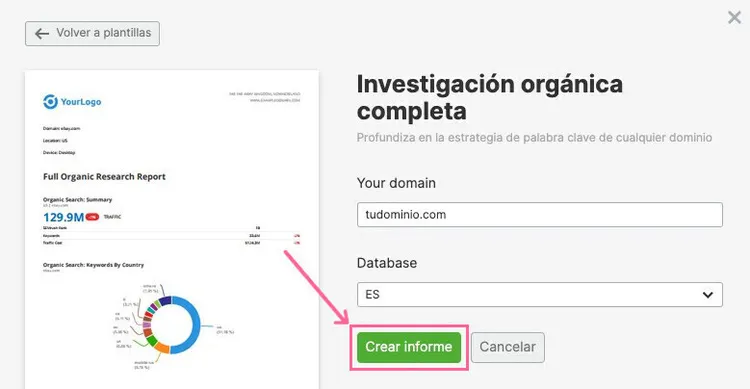Click the green Crear informe button
The width and height of the screenshot is (750, 389).
[x=409, y=347]
